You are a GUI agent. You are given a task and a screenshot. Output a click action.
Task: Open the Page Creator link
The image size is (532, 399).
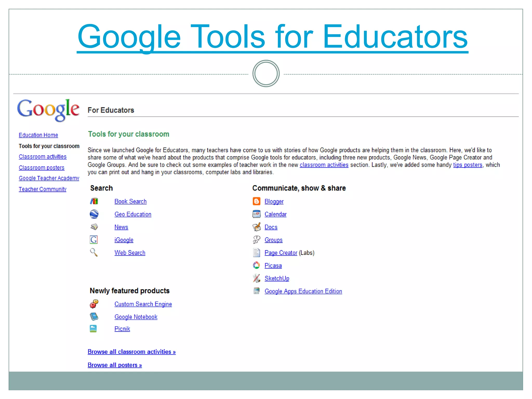(x=281, y=253)
